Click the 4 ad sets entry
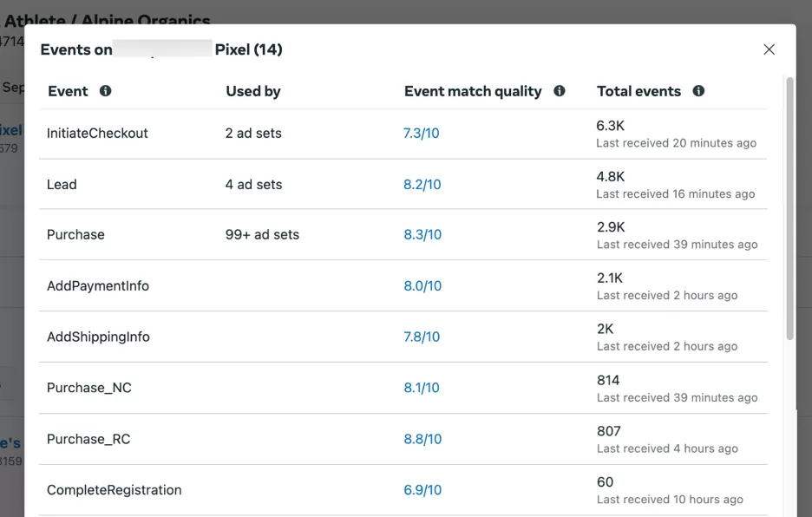This screenshot has height=517, width=812. [253, 185]
